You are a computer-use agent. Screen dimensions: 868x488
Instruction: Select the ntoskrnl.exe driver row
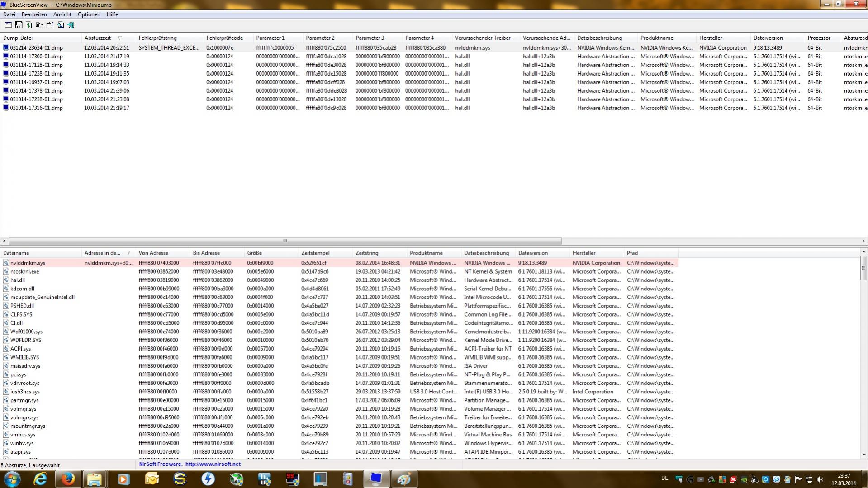click(339, 271)
